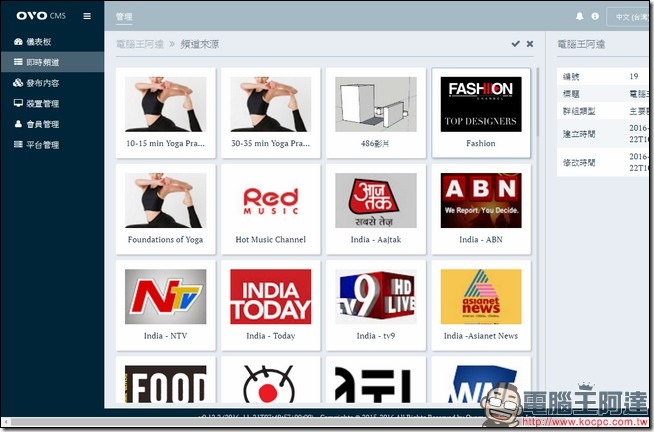
Task: Click the 修改時間 row label
Action: tap(579, 162)
